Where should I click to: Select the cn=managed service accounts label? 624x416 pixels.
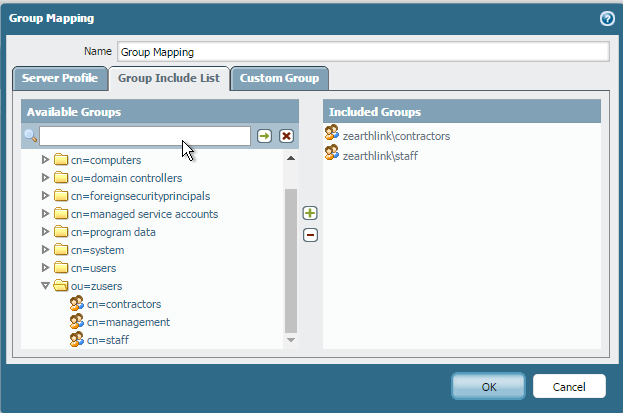coord(144,214)
